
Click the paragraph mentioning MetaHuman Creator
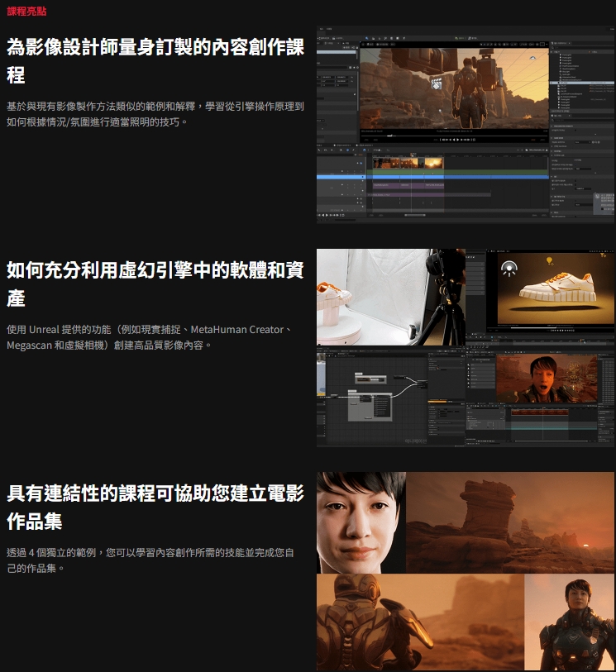(x=149, y=337)
